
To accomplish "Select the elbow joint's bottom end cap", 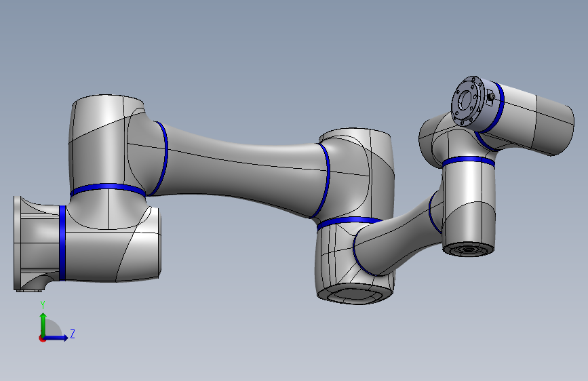I will (x=355, y=294).
